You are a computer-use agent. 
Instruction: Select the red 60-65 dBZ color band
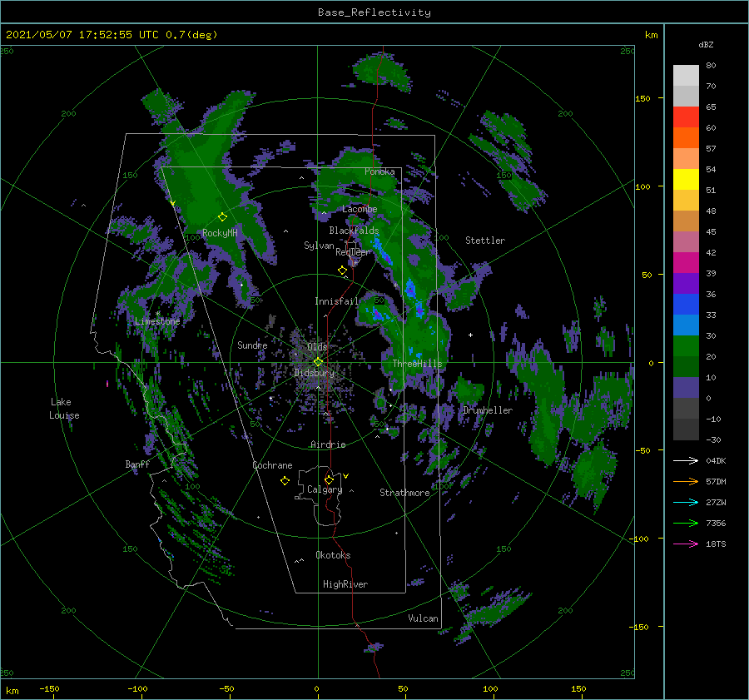coord(686,117)
